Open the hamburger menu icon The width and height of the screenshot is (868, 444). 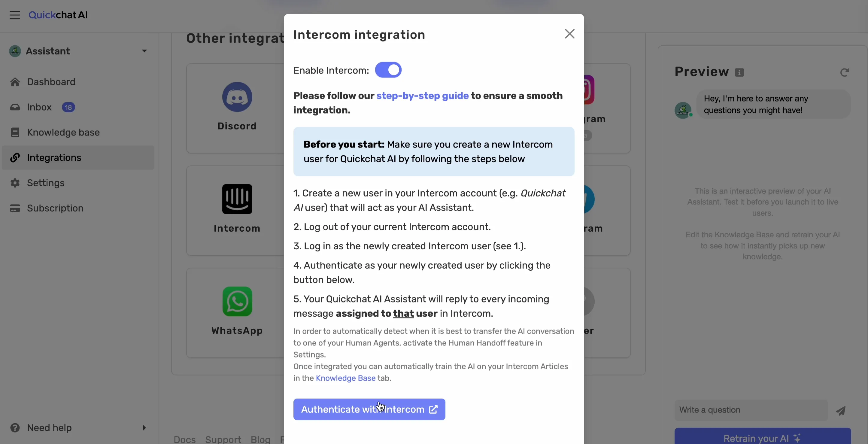(15, 15)
